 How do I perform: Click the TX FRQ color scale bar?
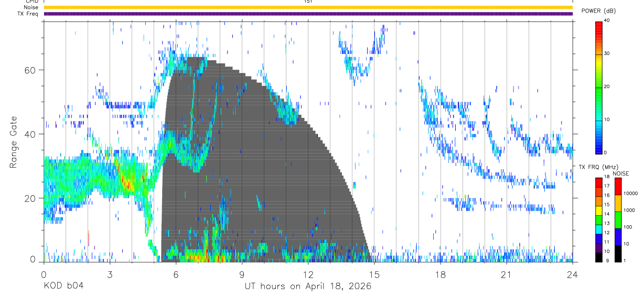(599, 220)
